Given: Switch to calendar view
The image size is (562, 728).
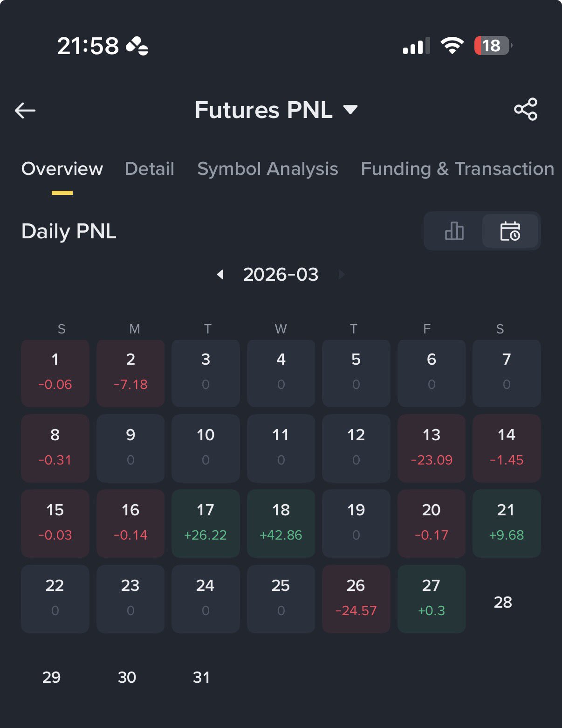Looking at the screenshot, I should [510, 231].
